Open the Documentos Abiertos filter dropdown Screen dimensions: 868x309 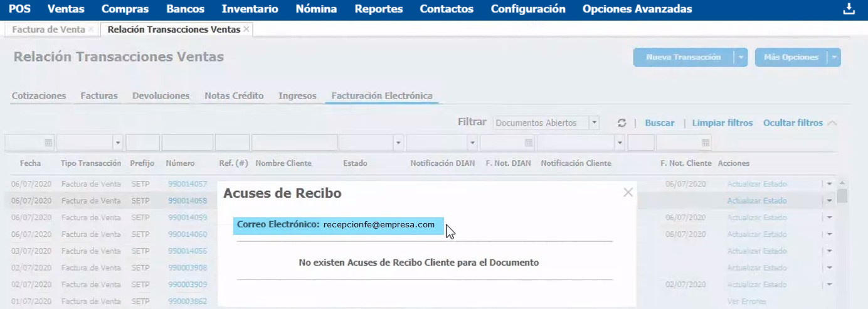coord(595,123)
